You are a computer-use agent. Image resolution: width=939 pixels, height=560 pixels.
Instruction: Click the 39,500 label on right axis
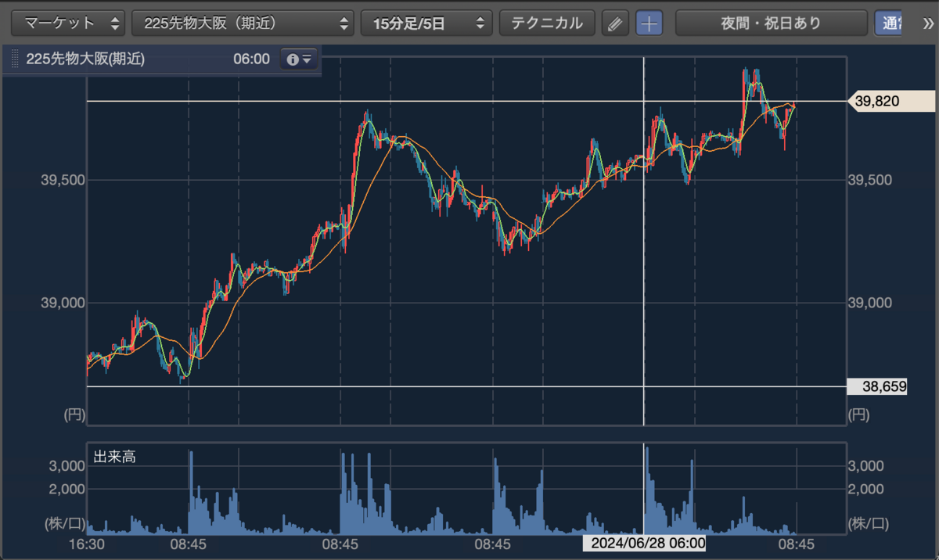870,180
